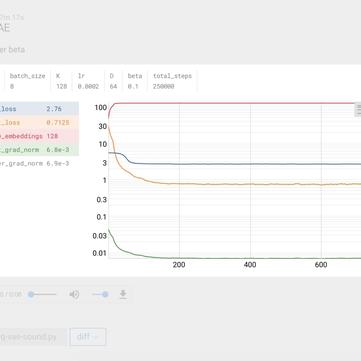Select the lr value 0.0002
Screen dimensions: 361x361
click(88, 86)
